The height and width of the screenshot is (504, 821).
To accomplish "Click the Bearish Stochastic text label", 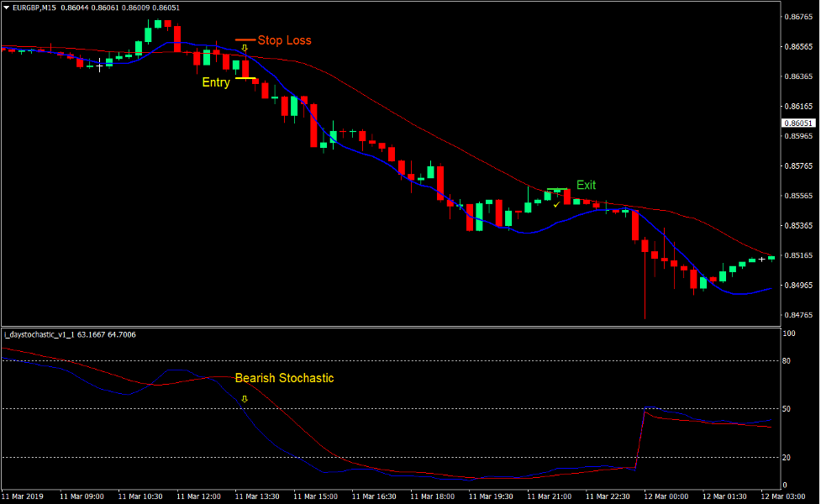I will tap(284, 378).
